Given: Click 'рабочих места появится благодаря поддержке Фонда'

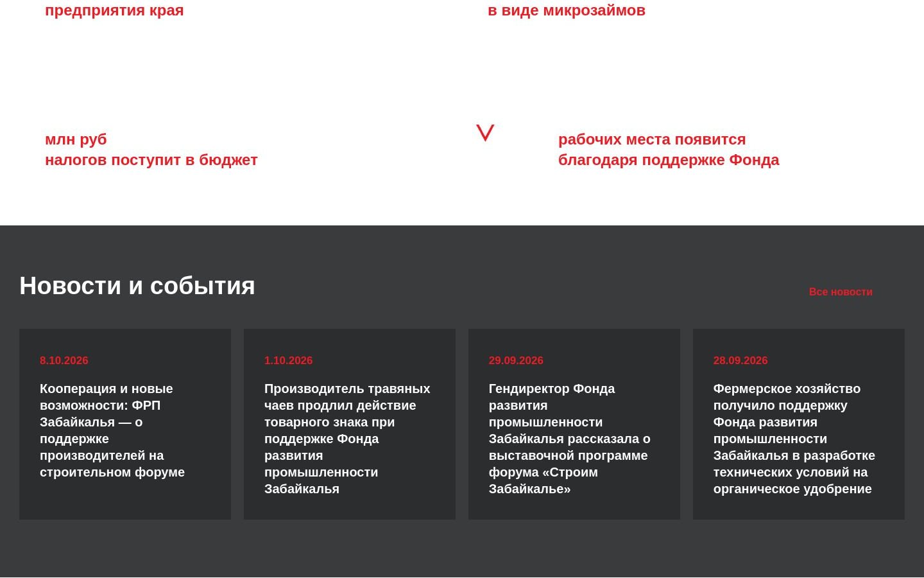Looking at the screenshot, I should point(669,150).
